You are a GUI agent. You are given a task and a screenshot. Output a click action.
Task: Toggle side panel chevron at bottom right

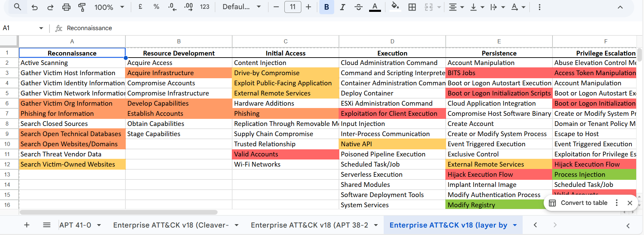(628, 226)
